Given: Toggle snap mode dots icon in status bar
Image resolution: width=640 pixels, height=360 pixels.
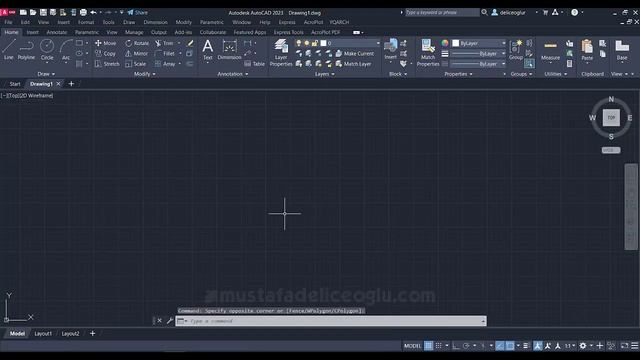Looking at the screenshot, I should pyautogui.click(x=438, y=346).
